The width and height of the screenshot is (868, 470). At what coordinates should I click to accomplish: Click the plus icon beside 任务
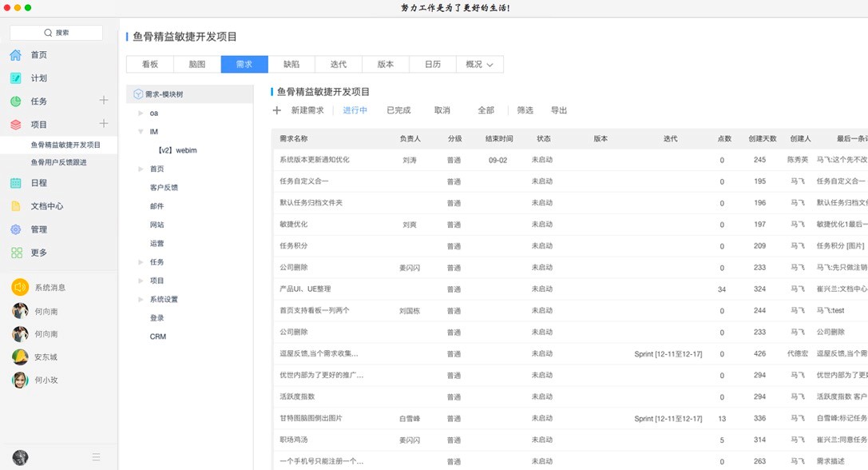pos(103,101)
